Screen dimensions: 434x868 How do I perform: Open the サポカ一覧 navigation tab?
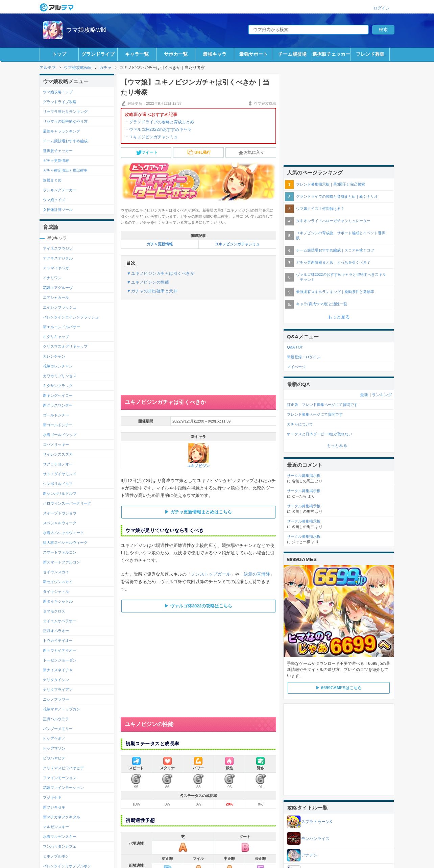tap(176, 54)
